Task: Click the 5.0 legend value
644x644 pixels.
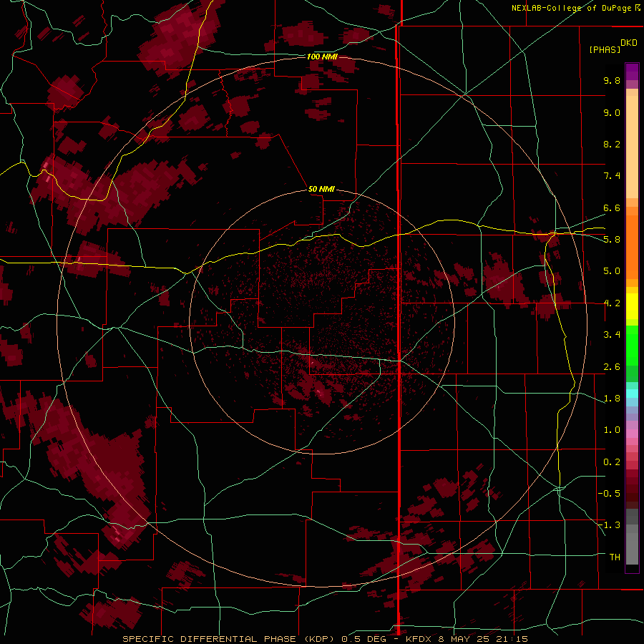Action: 612,271
